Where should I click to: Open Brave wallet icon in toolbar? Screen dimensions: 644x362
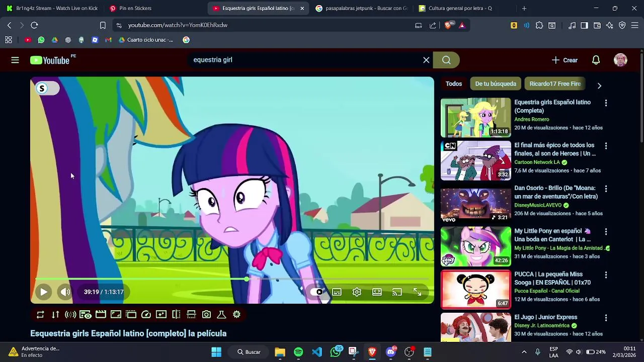pos(597,25)
